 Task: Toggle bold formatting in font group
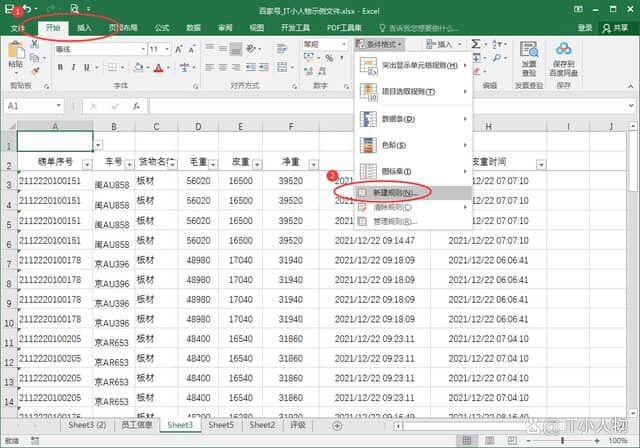59,66
